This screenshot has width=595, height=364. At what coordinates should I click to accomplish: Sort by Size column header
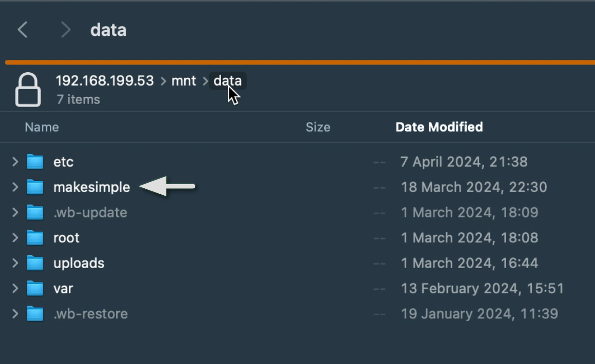point(318,127)
